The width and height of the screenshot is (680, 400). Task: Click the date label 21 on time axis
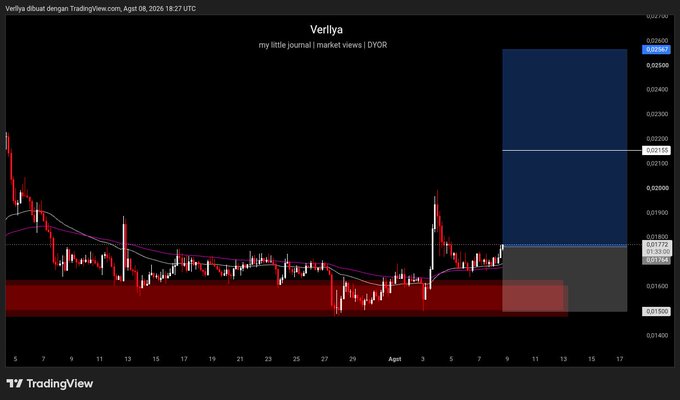(240, 359)
